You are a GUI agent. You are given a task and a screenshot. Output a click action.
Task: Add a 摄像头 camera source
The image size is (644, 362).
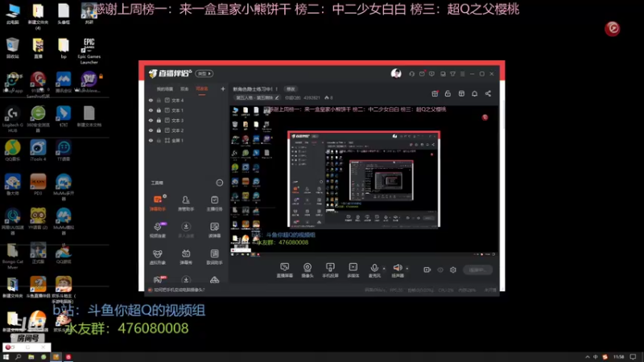pos(308,270)
